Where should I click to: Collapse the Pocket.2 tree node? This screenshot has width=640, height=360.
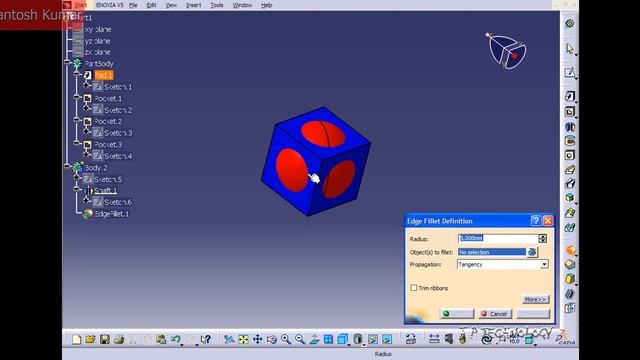tap(77, 120)
